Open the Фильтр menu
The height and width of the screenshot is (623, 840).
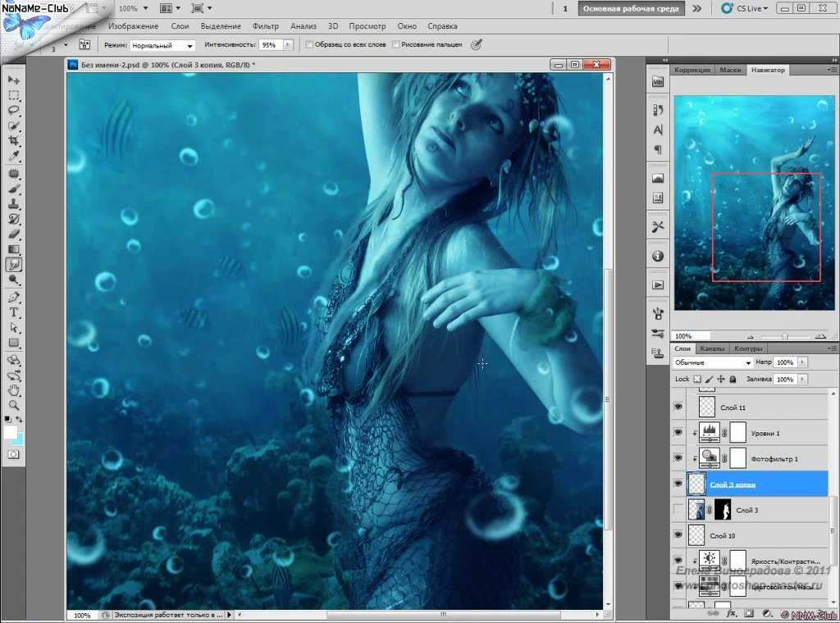point(266,25)
